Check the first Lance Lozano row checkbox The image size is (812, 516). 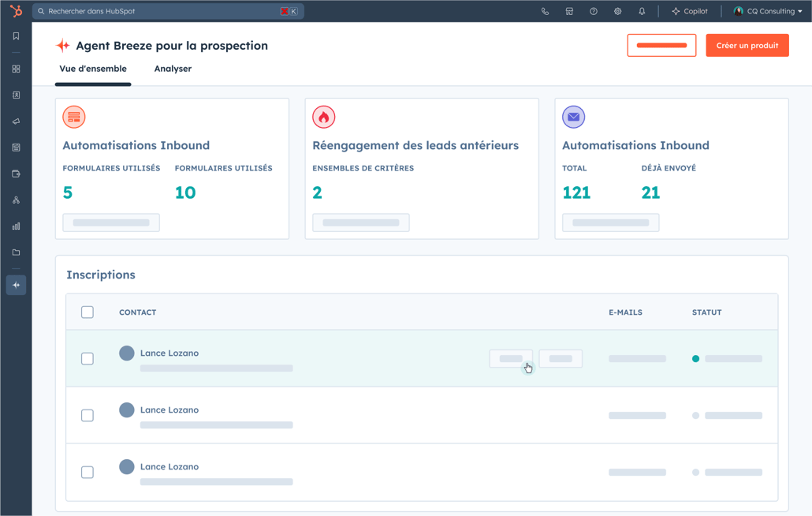(88, 359)
